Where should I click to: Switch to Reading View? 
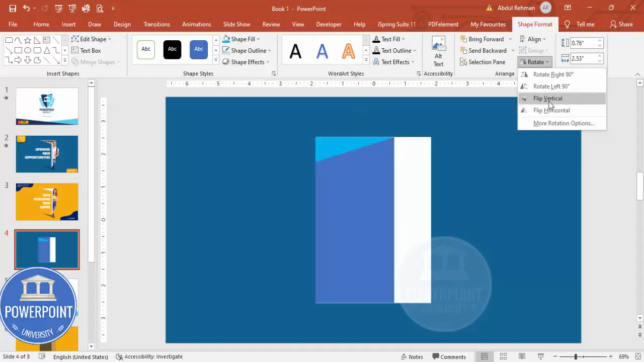tap(522, 356)
